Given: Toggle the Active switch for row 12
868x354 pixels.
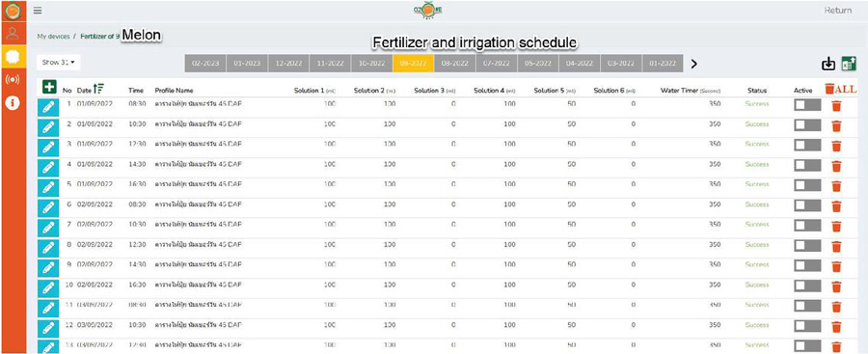Looking at the screenshot, I should pyautogui.click(x=807, y=326).
